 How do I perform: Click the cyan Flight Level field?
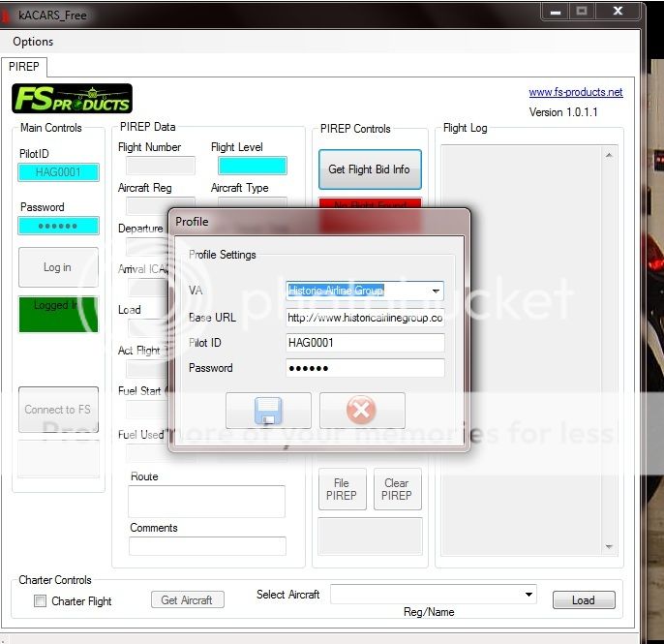[x=253, y=166]
